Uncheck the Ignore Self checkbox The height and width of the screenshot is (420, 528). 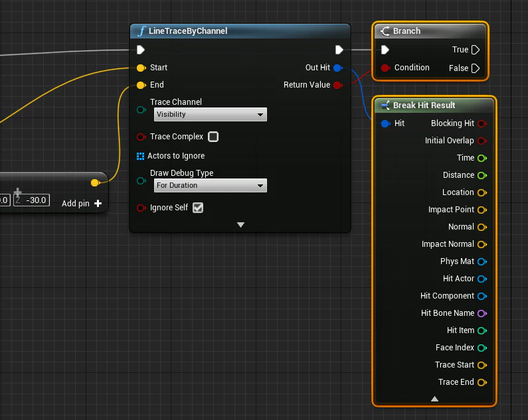tap(198, 208)
